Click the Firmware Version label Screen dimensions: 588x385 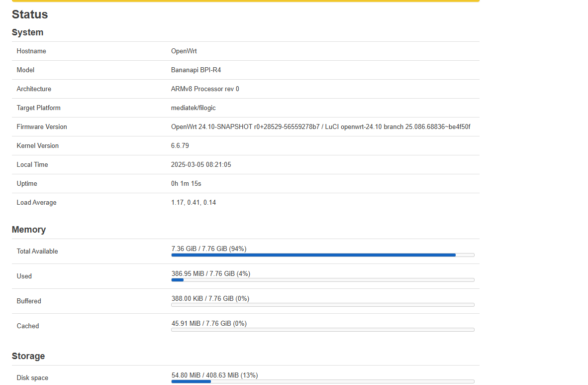42,127
